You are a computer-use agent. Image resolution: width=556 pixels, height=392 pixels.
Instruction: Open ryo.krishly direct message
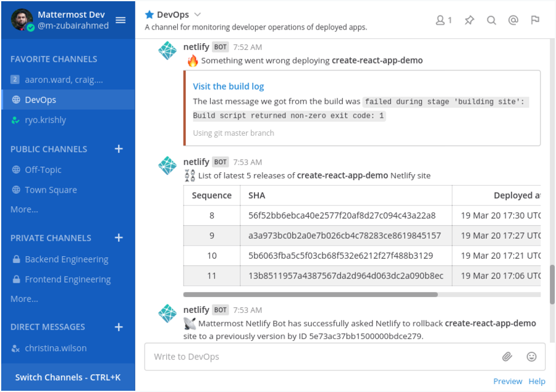tap(68, 120)
